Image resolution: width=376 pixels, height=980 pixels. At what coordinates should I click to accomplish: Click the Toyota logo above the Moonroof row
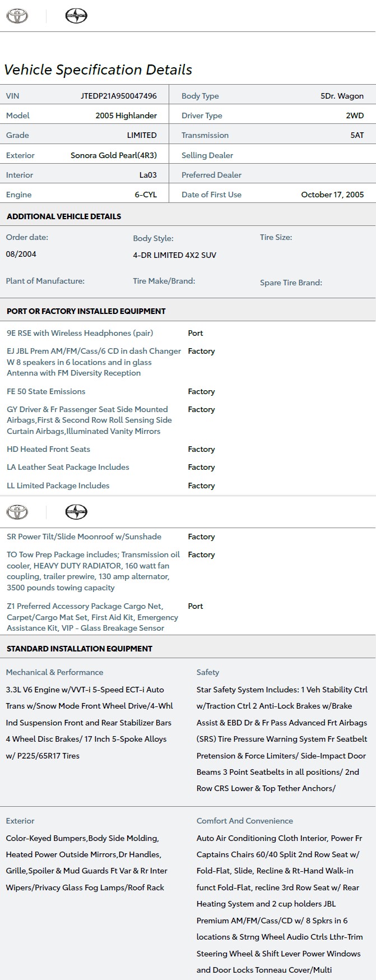pos(17,511)
